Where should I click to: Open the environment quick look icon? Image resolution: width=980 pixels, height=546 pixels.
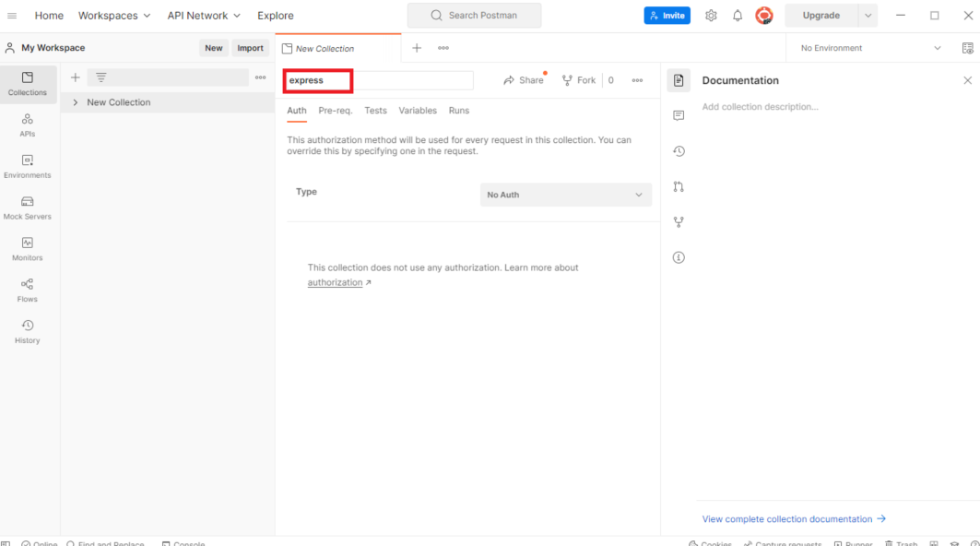click(967, 48)
